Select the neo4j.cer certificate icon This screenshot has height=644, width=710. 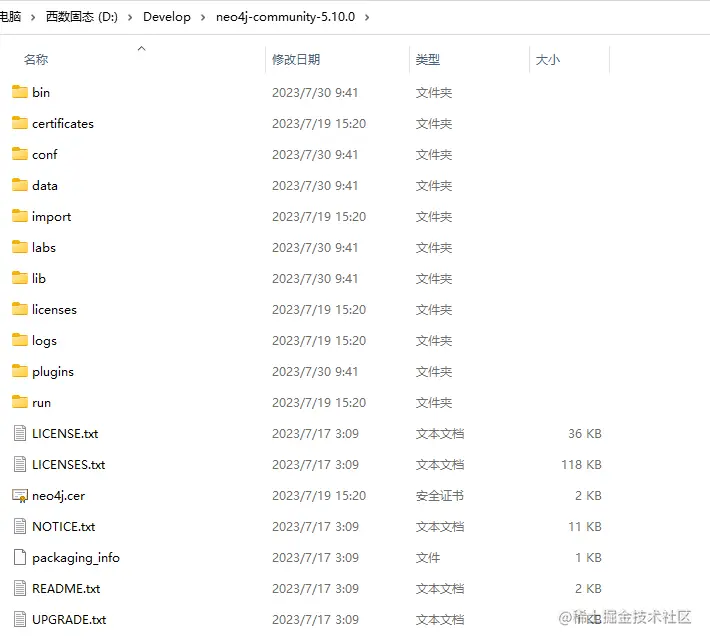click(20, 496)
